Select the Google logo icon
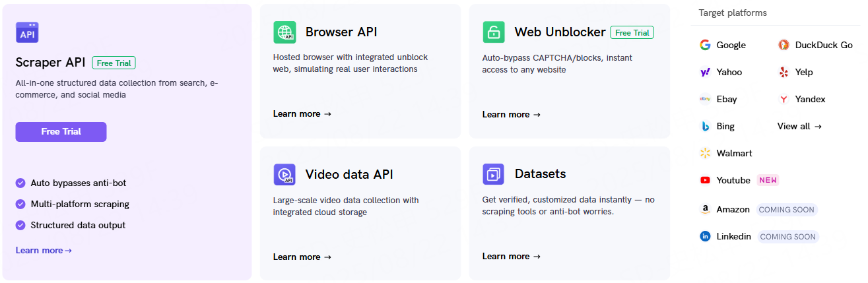868x283 pixels. point(705,46)
